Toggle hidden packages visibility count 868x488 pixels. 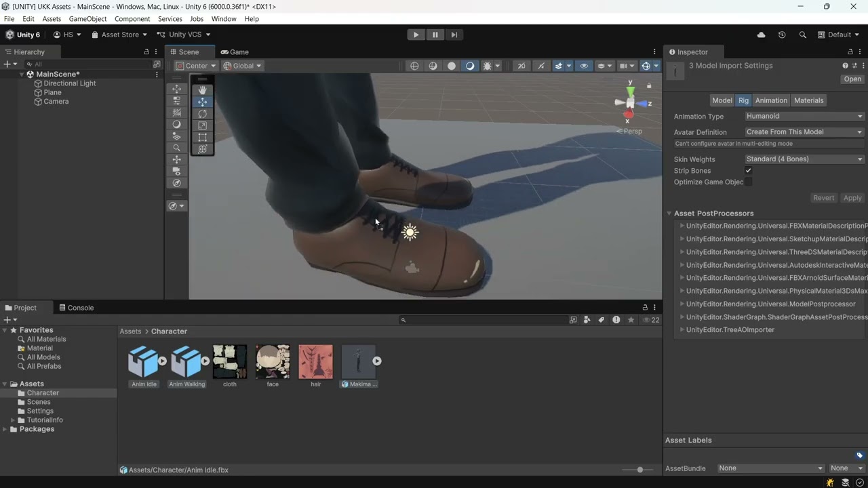coord(650,320)
